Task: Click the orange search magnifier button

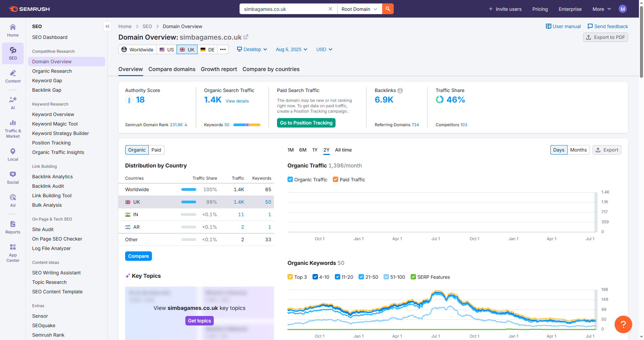Action: pos(388,9)
